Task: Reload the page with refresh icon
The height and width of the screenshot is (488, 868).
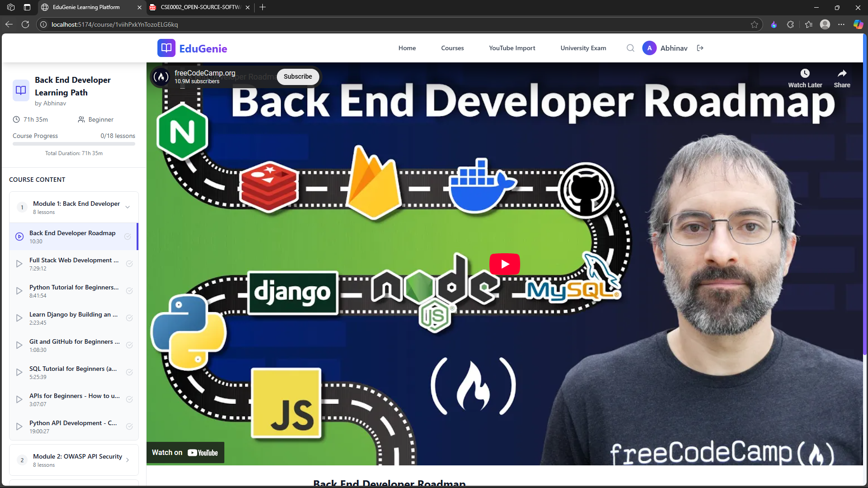Action: (x=25, y=24)
